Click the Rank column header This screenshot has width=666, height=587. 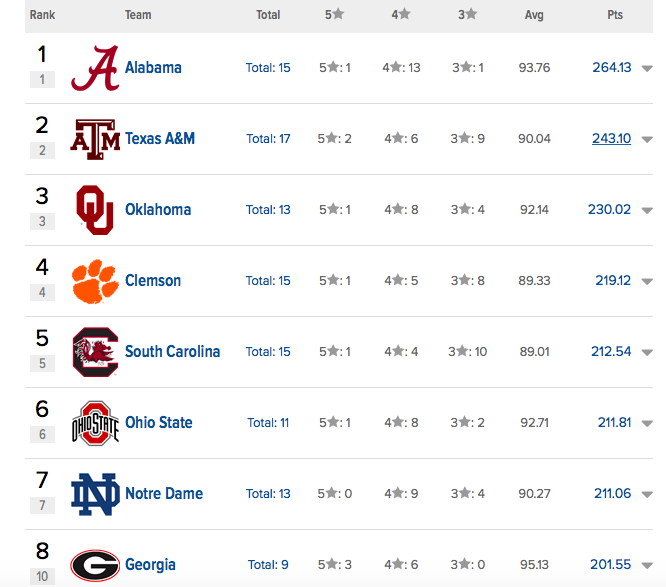point(42,15)
